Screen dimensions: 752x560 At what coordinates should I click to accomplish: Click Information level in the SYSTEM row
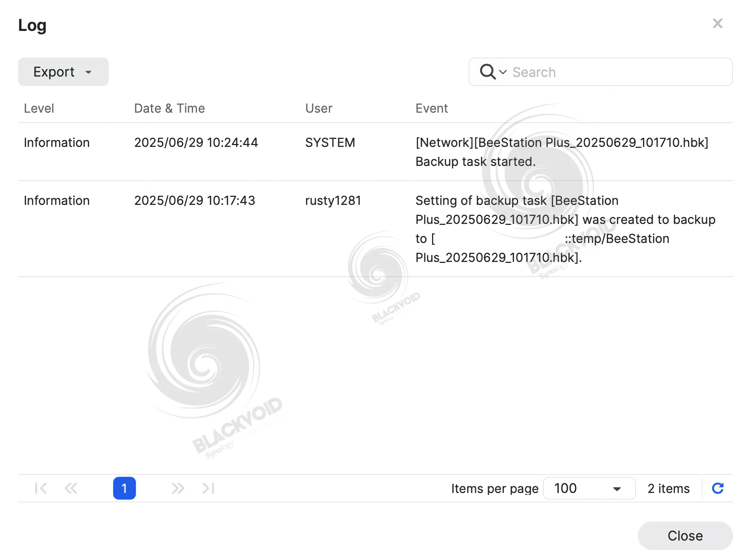(x=57, y=143)
